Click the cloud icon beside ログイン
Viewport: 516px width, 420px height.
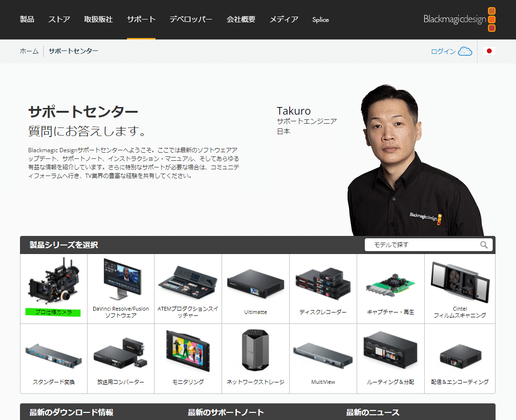pos(465,51)
